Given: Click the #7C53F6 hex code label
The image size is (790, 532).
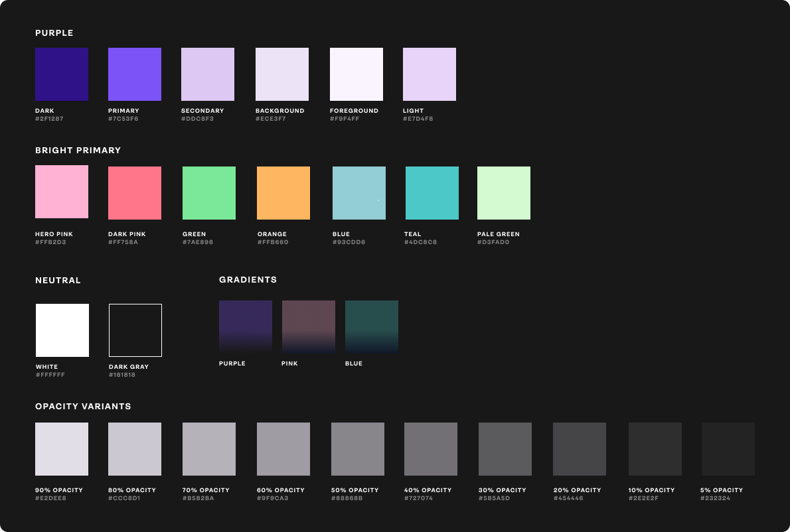Looking at the screenshot, I should click(x=123, y=119).
